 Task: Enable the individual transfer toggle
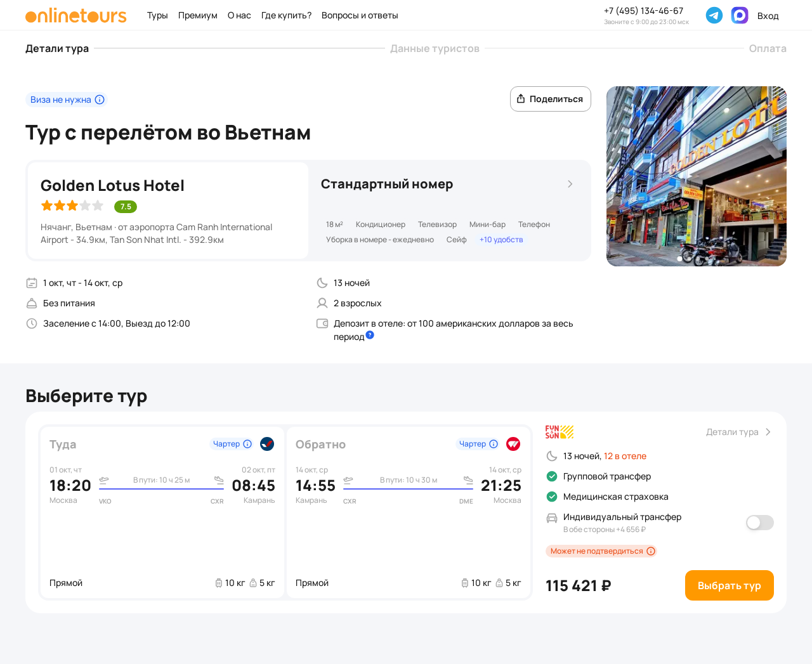(x=760, y=523)
